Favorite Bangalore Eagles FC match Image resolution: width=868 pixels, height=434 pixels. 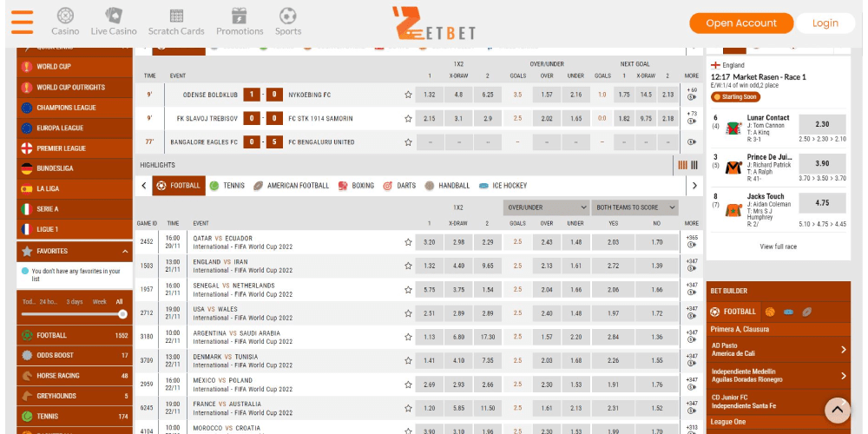point(408,142)
